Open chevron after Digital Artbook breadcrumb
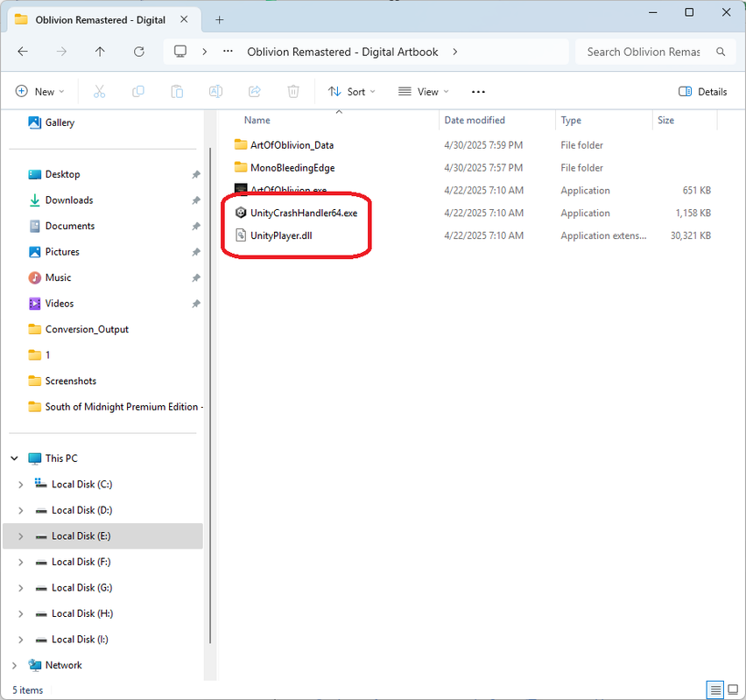Image resolution: width=746 pixels, height=700 pixels. click(x=454, y=52)
